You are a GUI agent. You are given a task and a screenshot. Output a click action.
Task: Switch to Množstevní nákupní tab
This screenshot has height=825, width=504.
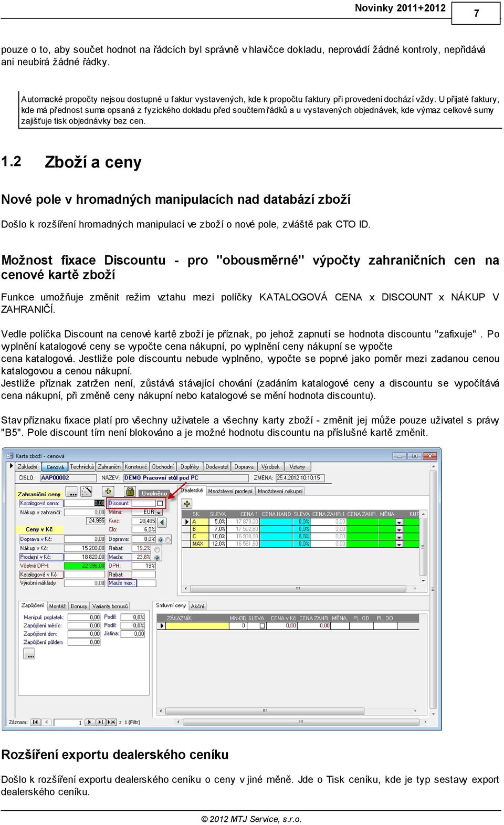point(280,491)
